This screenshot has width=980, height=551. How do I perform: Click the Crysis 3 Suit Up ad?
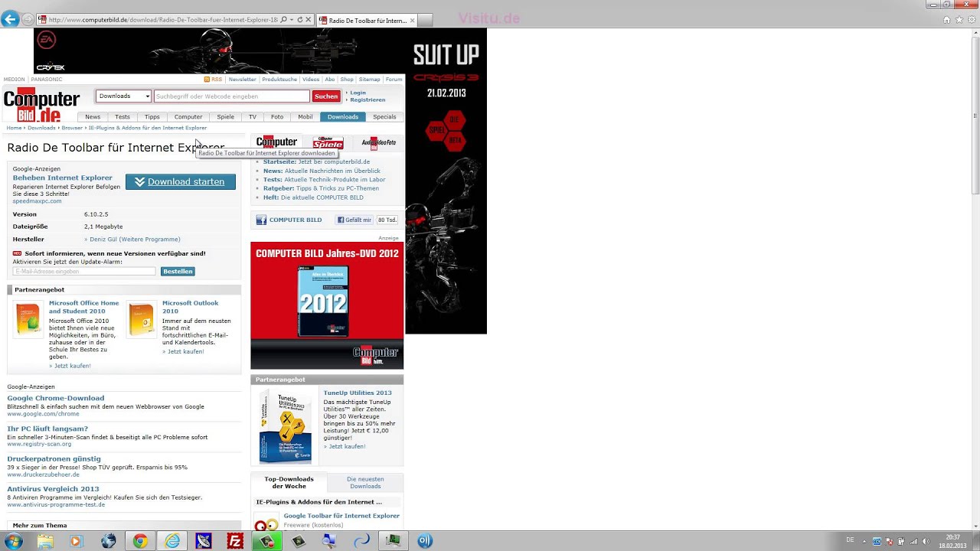tap(446, 181)
